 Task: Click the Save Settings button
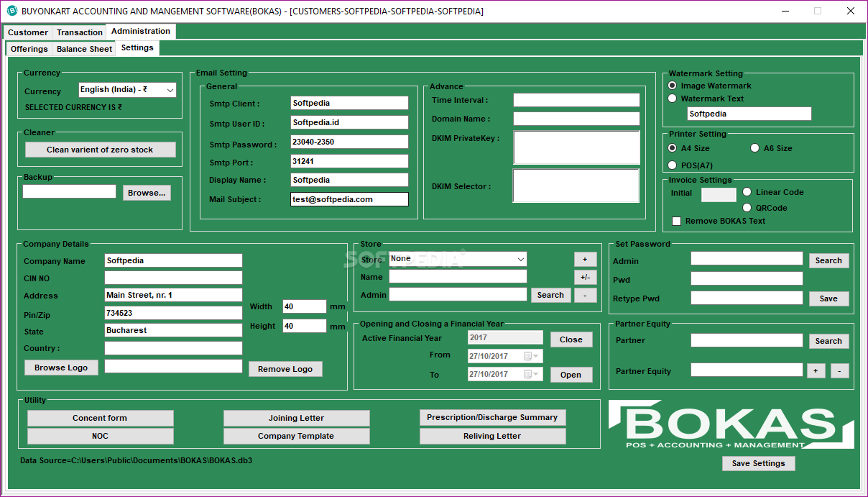pyautogui.click(x=758, y=463)
